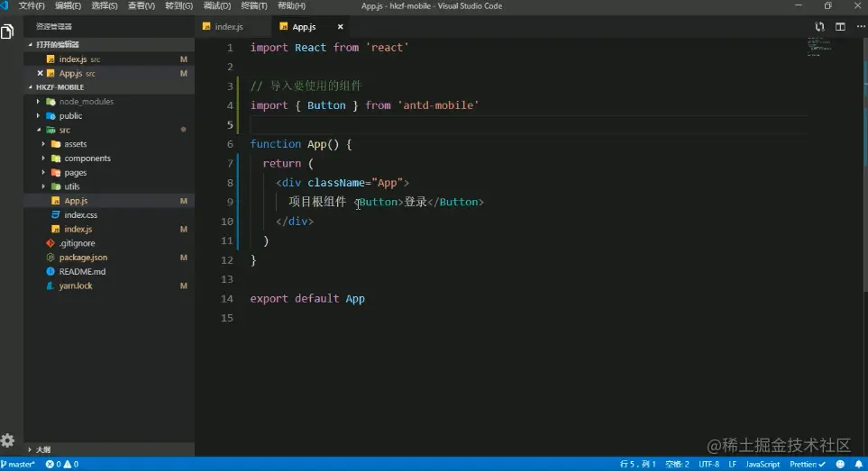This screenshot has width=868, height=471.
Task: Click line number 14 in the gutter
Action: pyautogui.click(x=227, y=298)
